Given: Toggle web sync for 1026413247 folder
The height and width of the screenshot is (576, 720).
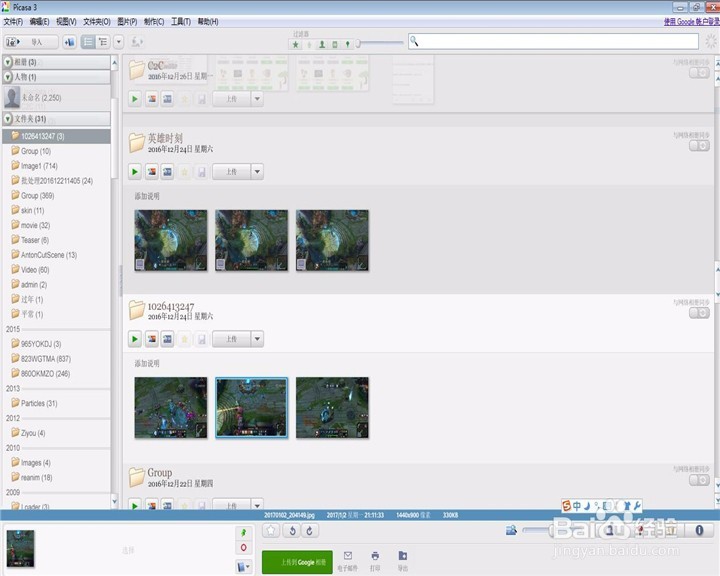Looking at the screenshot, I should pyautogui.click(x=699, y=313).
